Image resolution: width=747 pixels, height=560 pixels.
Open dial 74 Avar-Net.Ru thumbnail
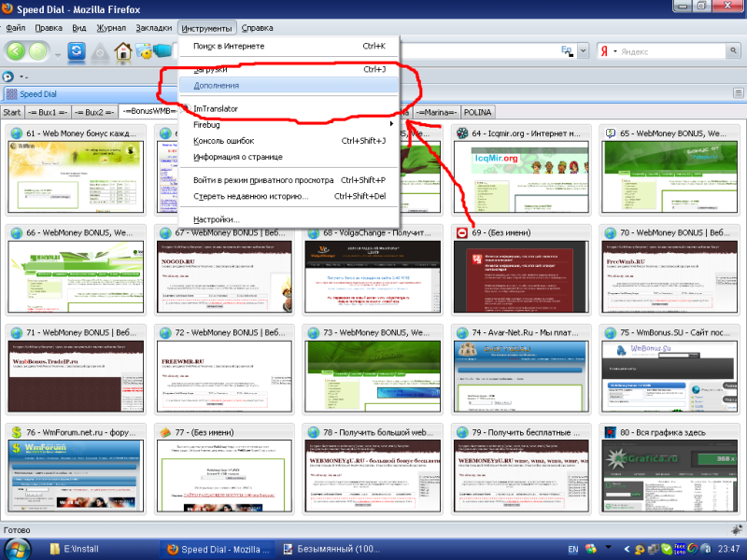[521, 376]
